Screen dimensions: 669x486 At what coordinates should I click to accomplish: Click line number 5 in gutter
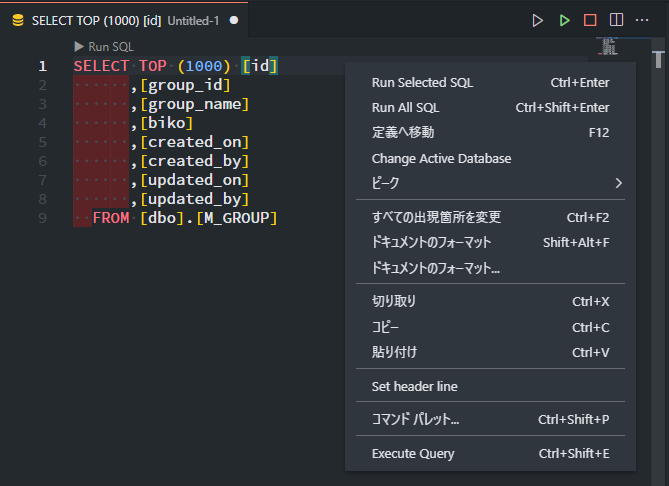[x=42, y=142]
